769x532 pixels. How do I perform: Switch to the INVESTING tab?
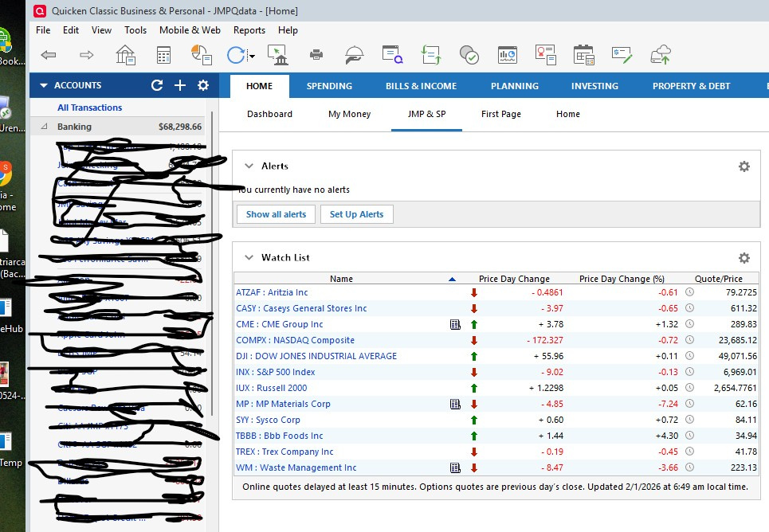point(594,86)
